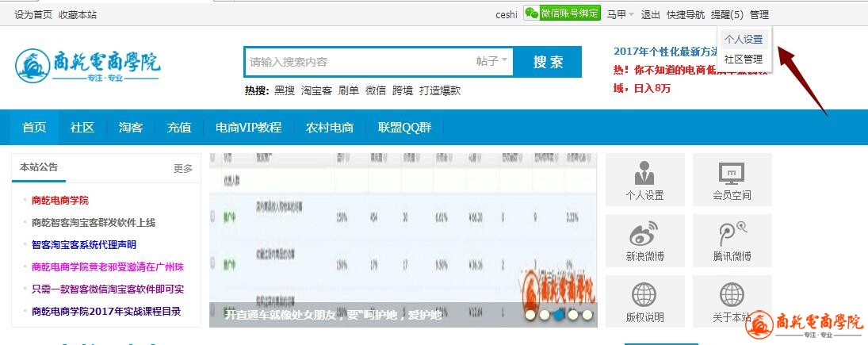Viewport: 868px width, 345px height.
Task: Open 更多 in the 本站公告 panel
Action: coord(183,168)
